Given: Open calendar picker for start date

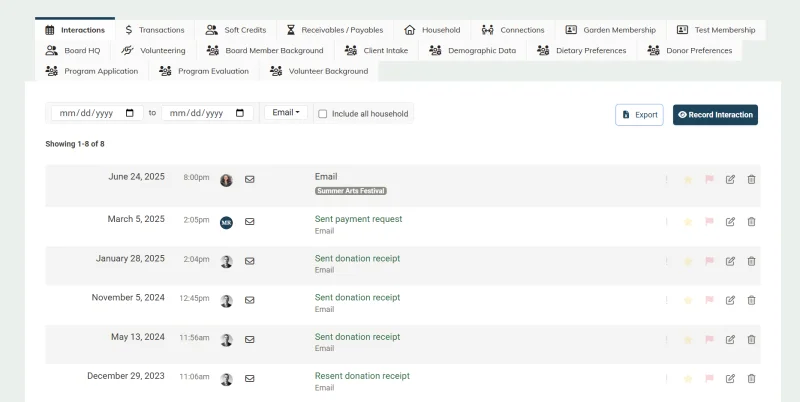Looking at the screenshot, I should point(130,113).
